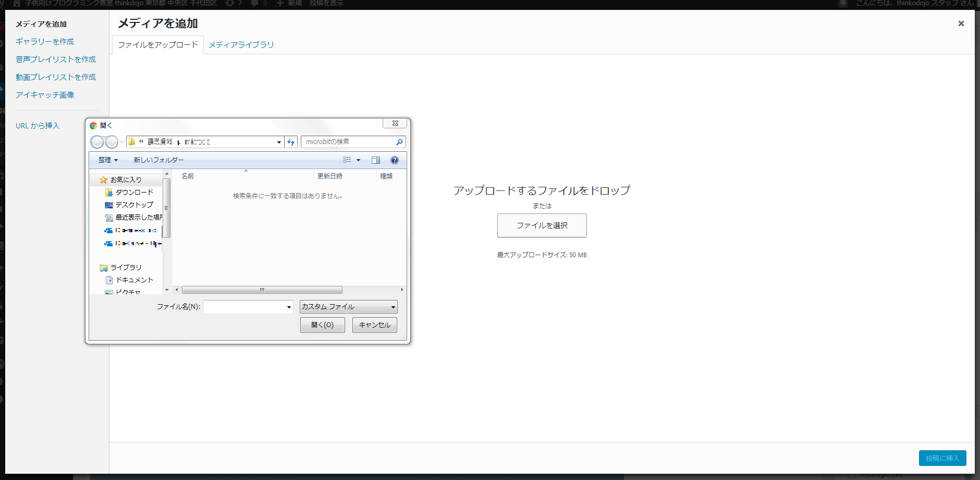Expand the address bar path dropdown
This screenshot has width=980, height=480.
(x=279, y=142)
